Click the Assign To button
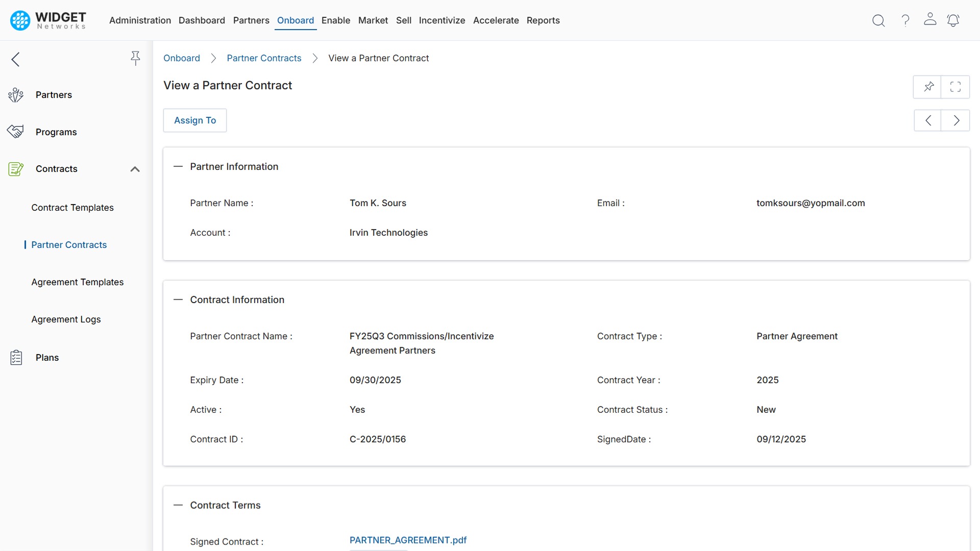 (x=194, y=120)
